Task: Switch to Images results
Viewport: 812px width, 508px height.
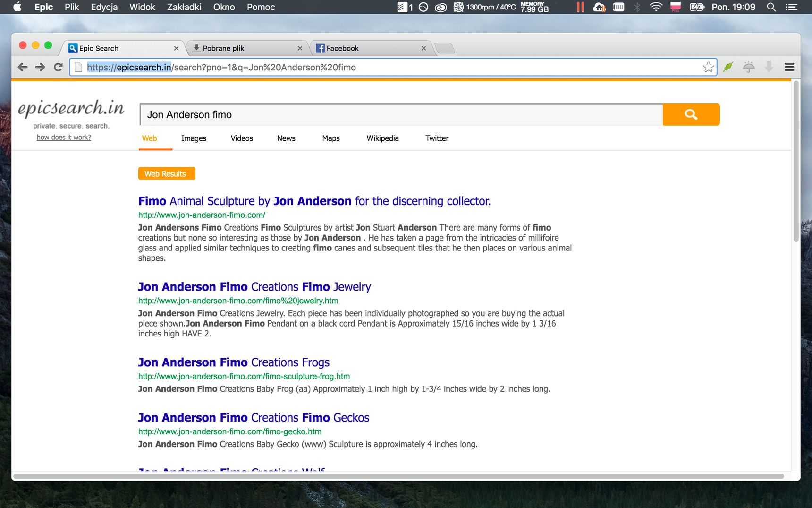Action: pos(194,138)
